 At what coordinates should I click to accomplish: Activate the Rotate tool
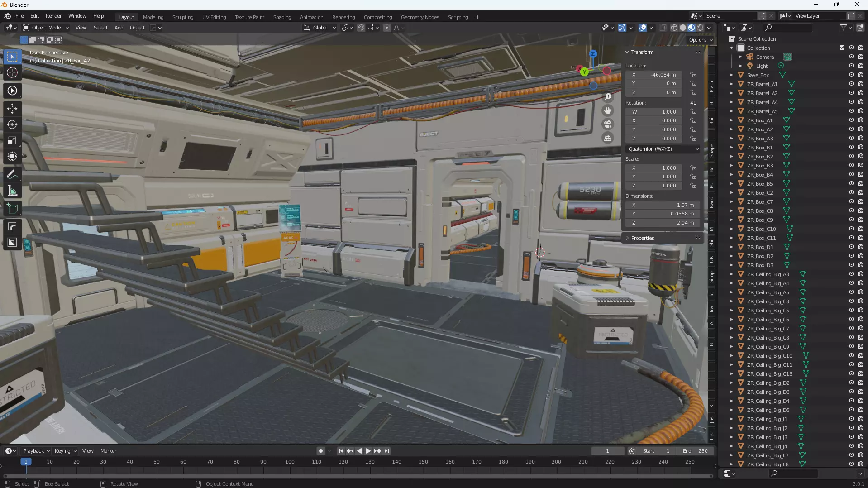(12, 124)
